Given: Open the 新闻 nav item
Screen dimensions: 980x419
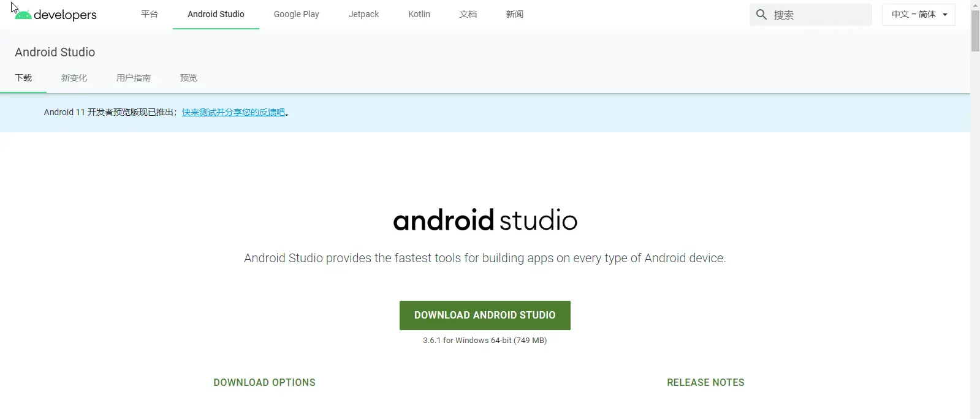Looking at the screenshot, I should [515, 14].
